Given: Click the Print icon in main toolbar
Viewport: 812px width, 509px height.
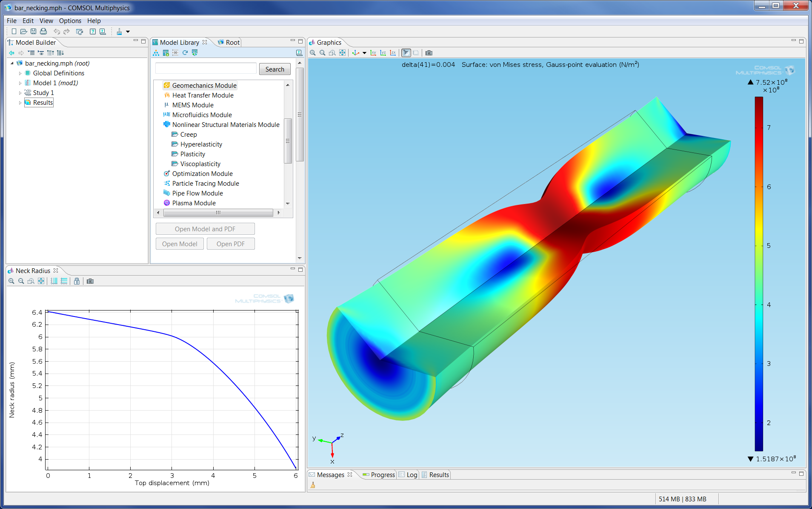Looking at the screenshot, I should click(43, 32).
